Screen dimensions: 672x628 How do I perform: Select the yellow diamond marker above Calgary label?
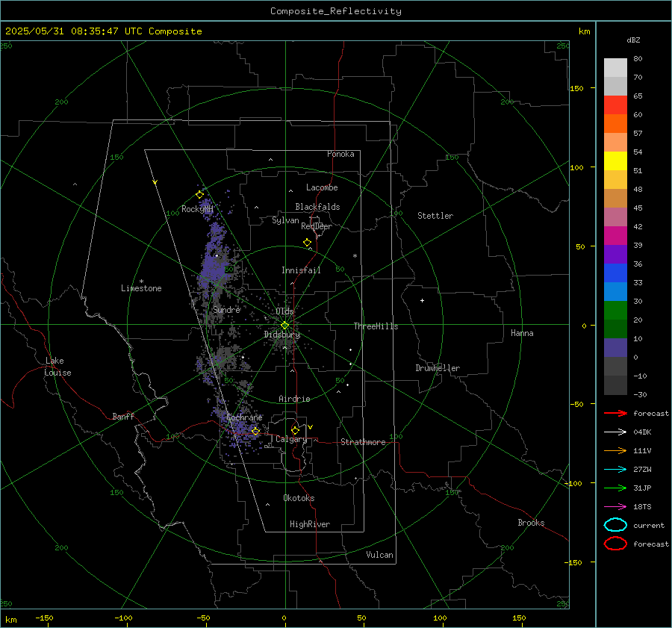click(295, 430)
